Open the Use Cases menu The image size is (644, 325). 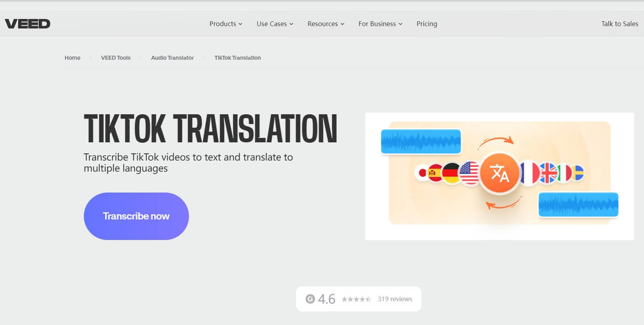275,24
